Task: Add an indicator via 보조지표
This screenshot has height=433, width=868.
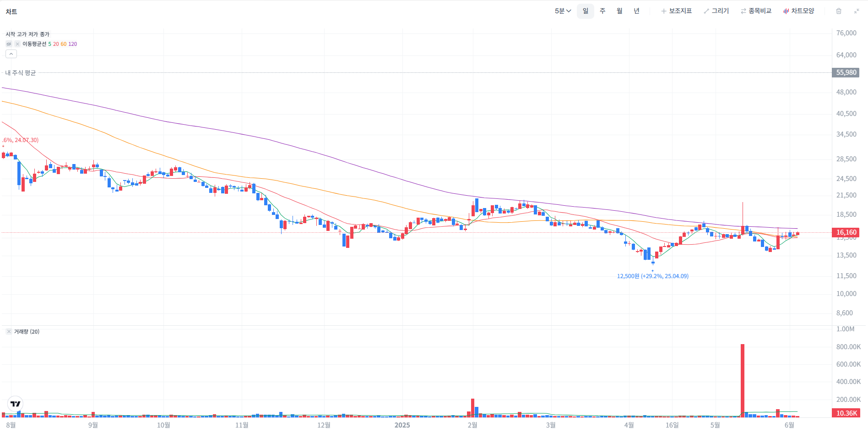Action: (x=677, y=11)
